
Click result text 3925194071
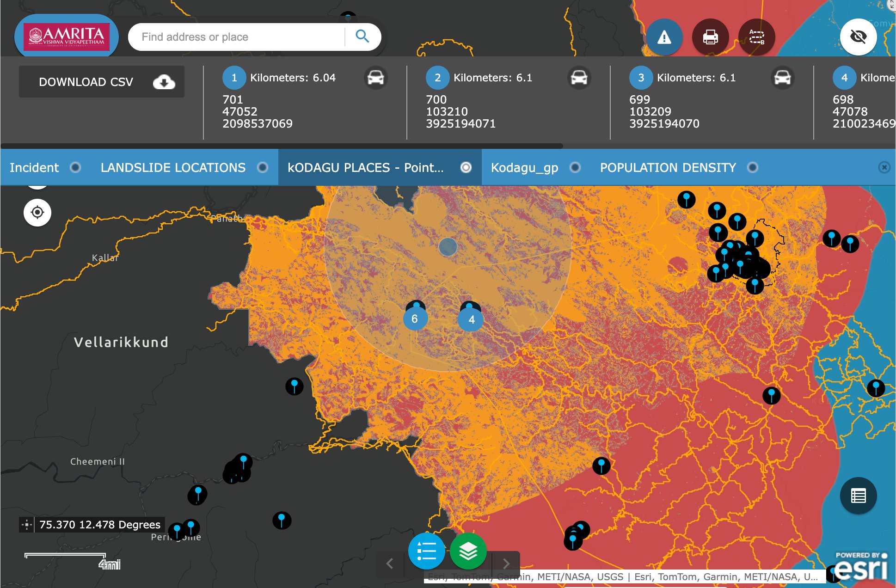(x=460, y=123)
